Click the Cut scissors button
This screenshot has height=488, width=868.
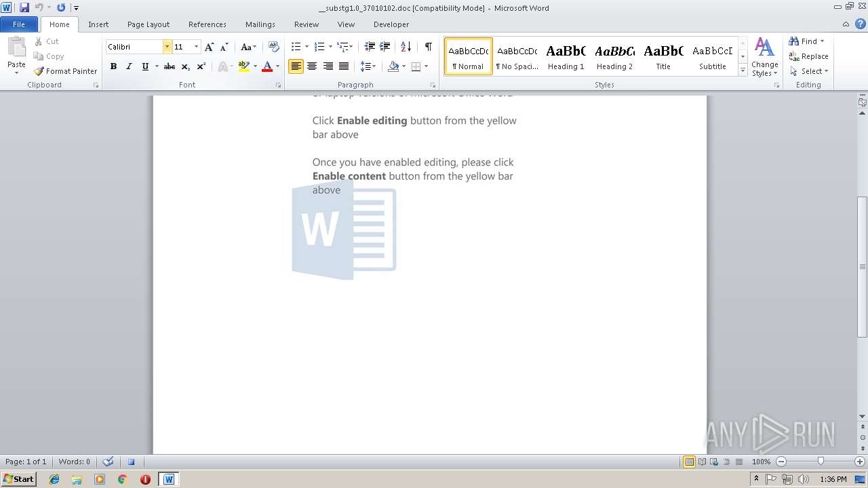tap(47, 41)
